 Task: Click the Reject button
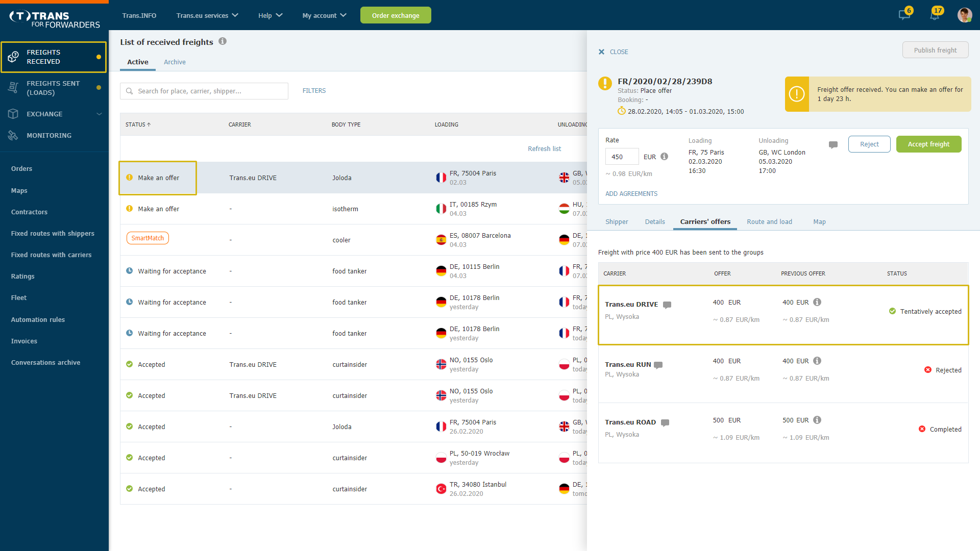pos(869,144)
